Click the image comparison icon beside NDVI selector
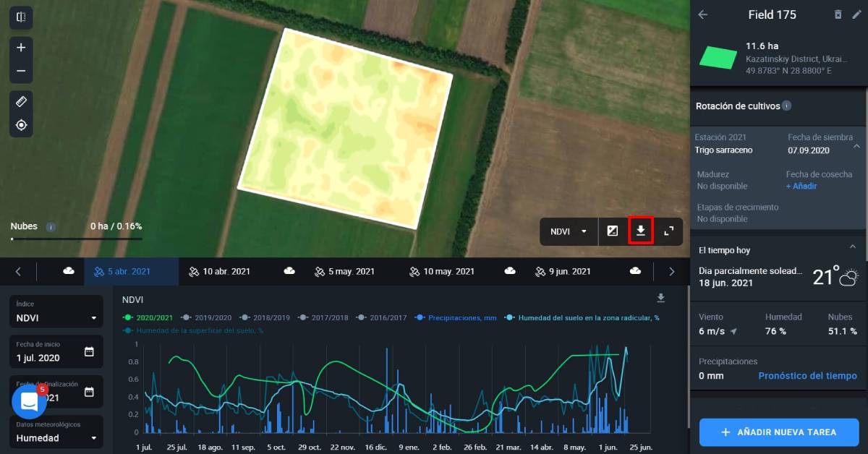The height and width of the screenshot is (454, 868). coord(613,231)
